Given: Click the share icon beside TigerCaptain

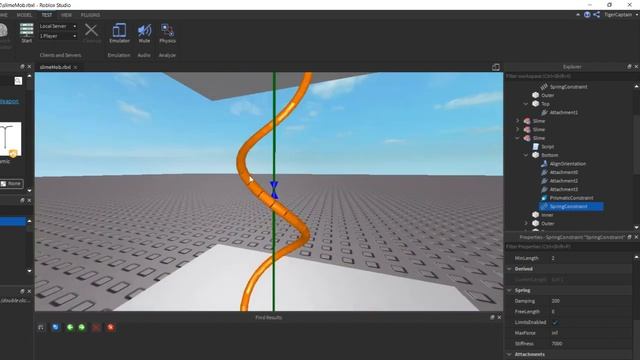Looking at the screenshot, I should [596, 15].
